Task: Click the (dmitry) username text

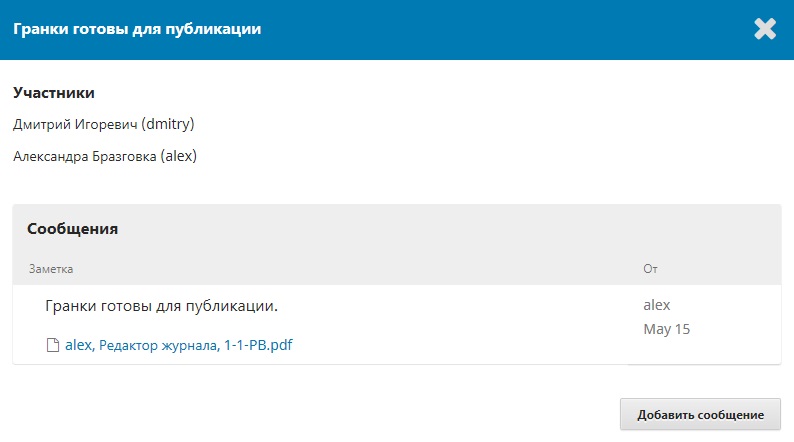Action: pos(168,124)
